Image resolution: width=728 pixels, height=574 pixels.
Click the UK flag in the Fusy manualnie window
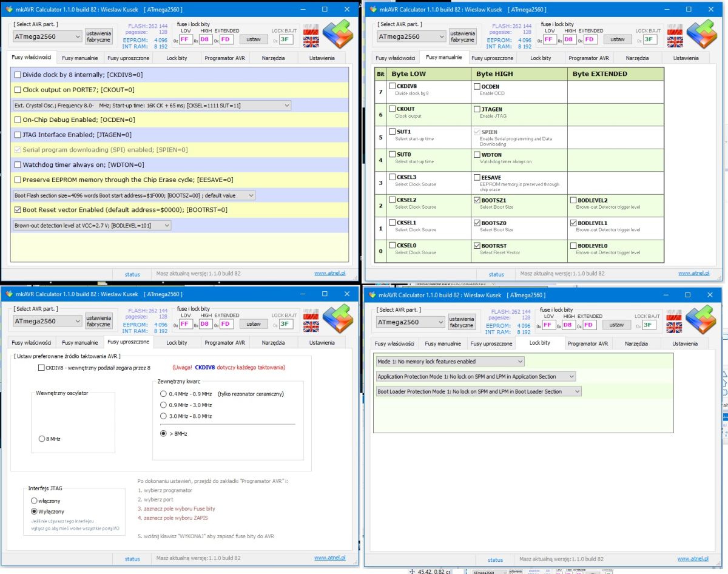coord(675,42)
